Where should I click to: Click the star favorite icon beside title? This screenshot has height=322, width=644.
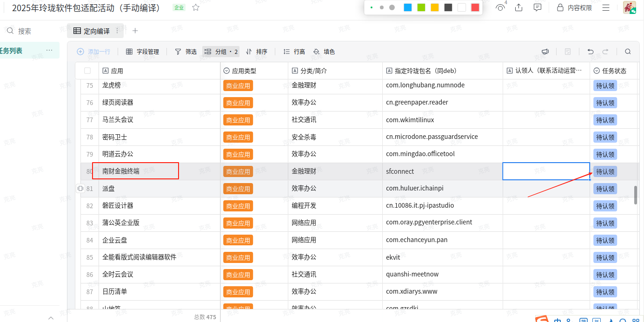196,7
